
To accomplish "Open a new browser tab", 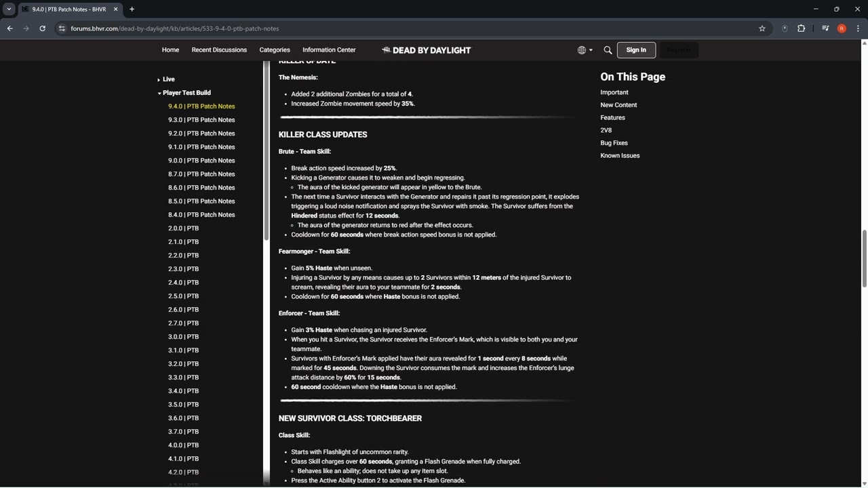I will point(132,9).
